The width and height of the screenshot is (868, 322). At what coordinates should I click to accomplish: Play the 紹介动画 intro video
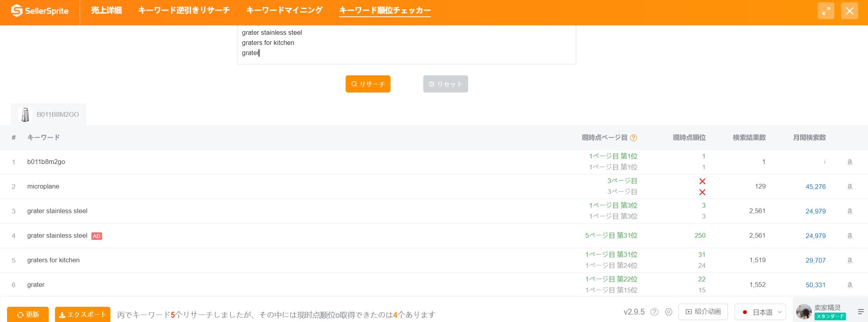tap(703, 312)
